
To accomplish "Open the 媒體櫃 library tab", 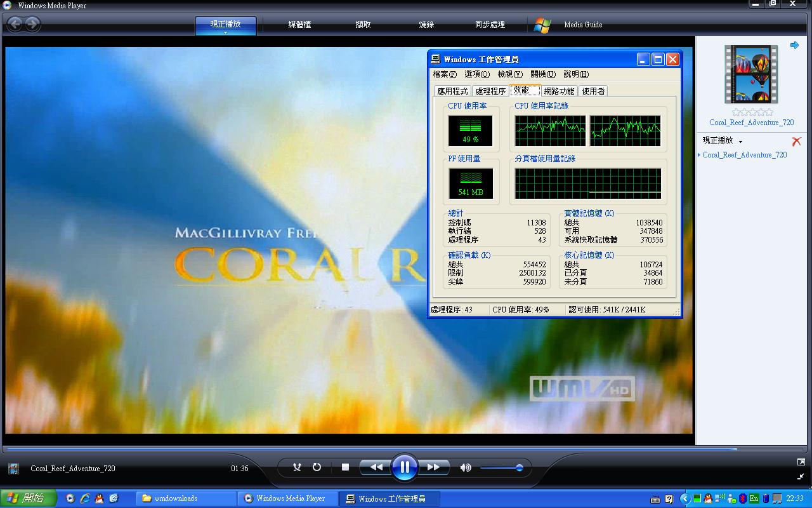I will (x=299, y=25).
